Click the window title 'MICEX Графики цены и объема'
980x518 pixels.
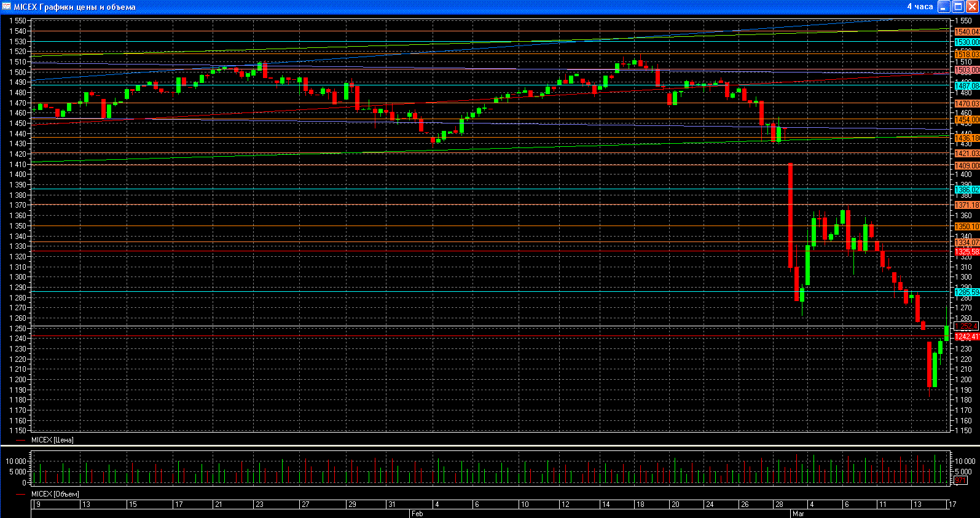click(74, 7)
